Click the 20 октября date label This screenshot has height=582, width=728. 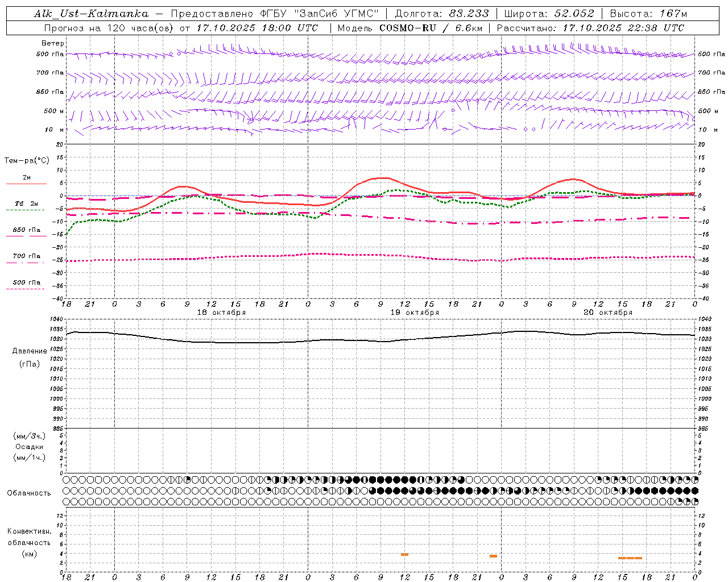608,313
